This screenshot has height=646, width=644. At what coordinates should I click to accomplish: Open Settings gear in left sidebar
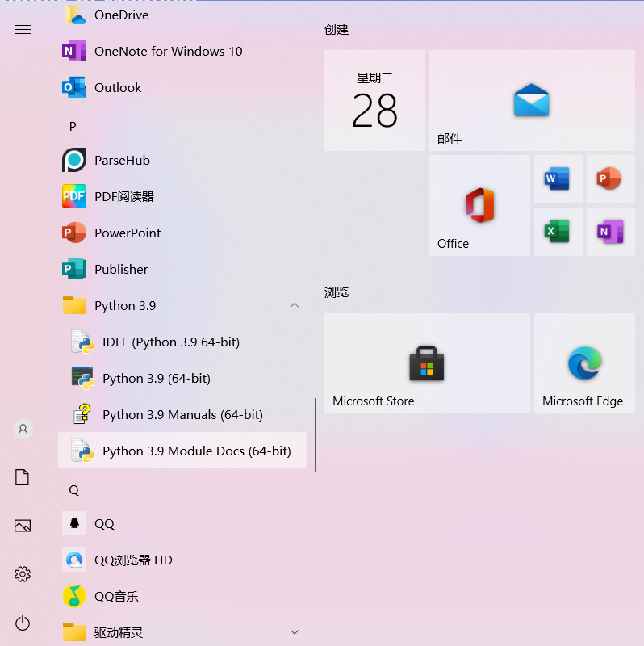23,574
